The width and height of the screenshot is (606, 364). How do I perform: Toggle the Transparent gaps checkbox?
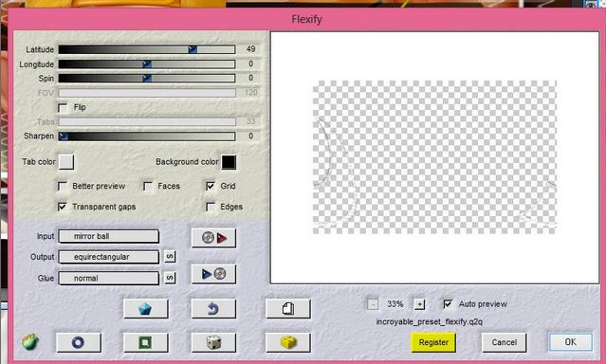click(x=63, y=207)
